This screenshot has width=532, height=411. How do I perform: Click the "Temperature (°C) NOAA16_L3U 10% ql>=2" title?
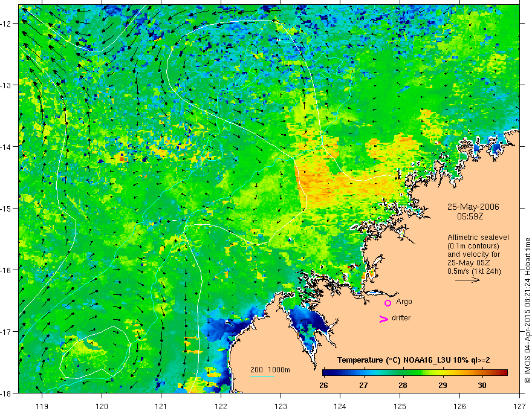click(x=414, y=360)
